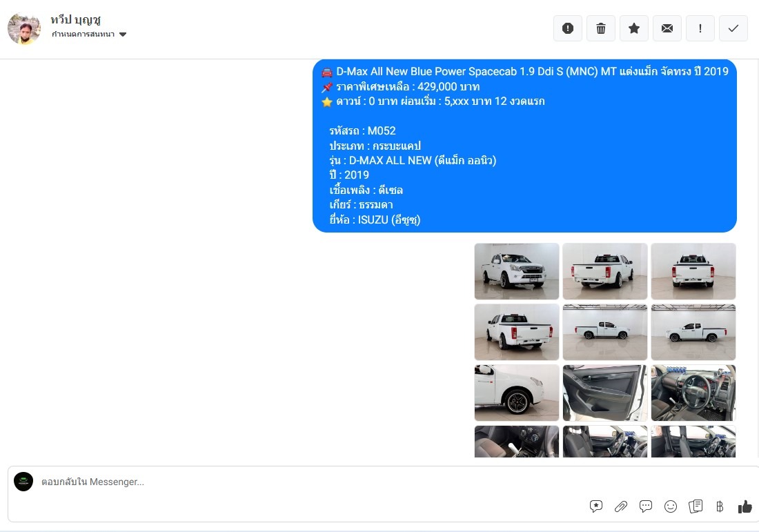Open gear shifter console photo
759x532 pixels.
point(517,442)
